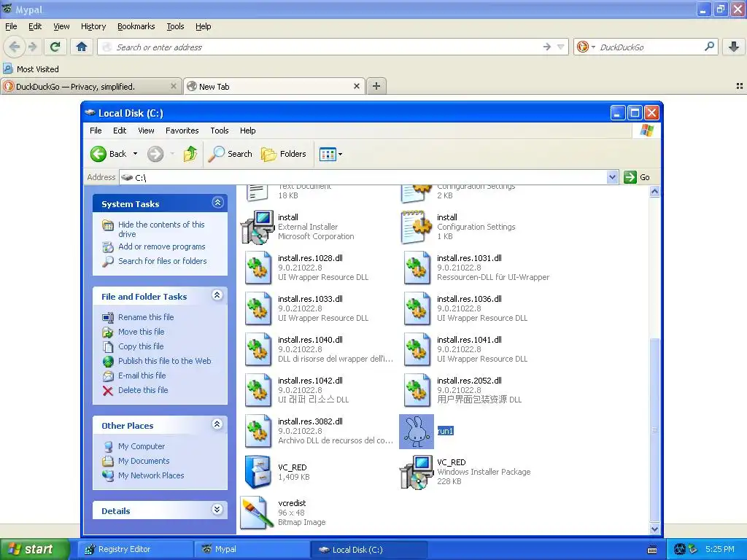Screen dimensions: 747x560
Task: Open Mypal History menu
Action: [x=93, y=26]
